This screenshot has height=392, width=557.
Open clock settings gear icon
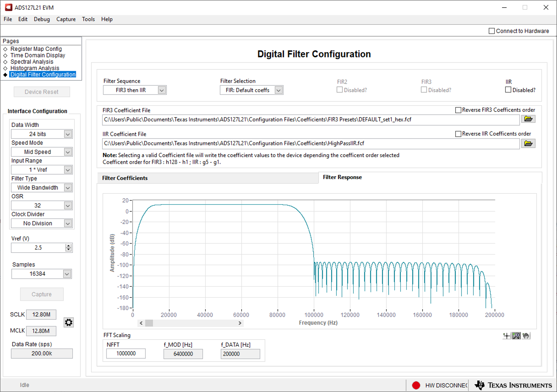click(69, 322)
